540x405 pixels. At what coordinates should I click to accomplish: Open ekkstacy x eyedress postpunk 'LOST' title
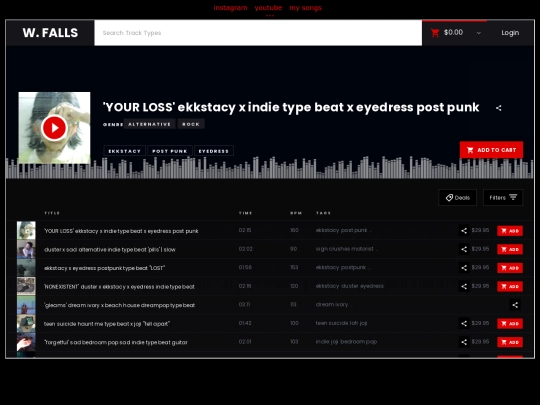104,268
